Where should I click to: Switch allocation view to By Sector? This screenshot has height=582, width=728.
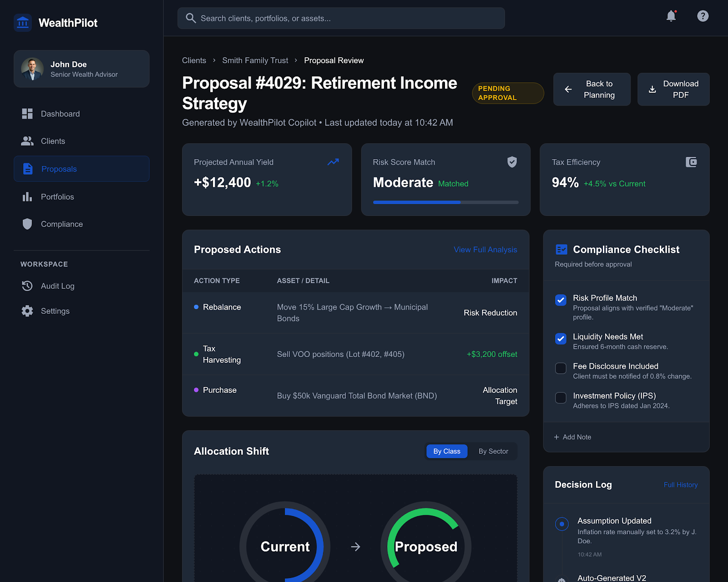[x=493, y=451]
